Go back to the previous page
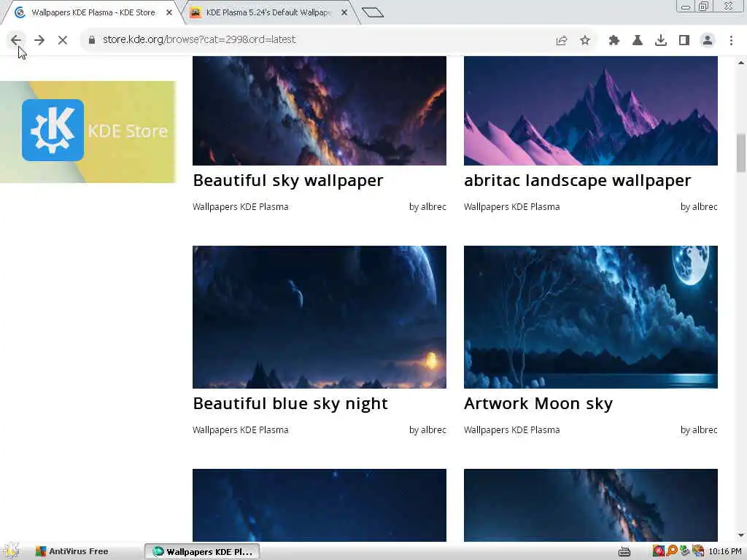747x560 pixels. coord(16,40)
